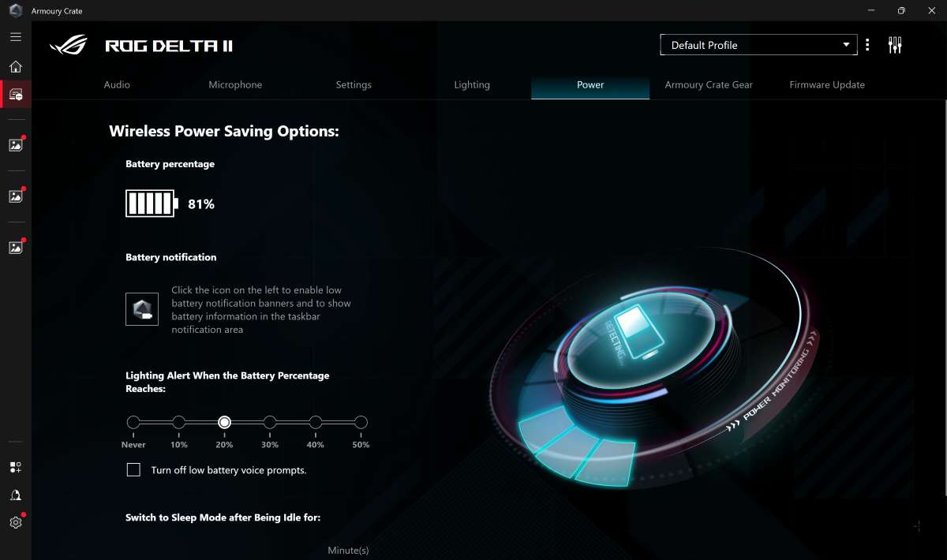Click the ROG DELTA II device title

point(169,46)
